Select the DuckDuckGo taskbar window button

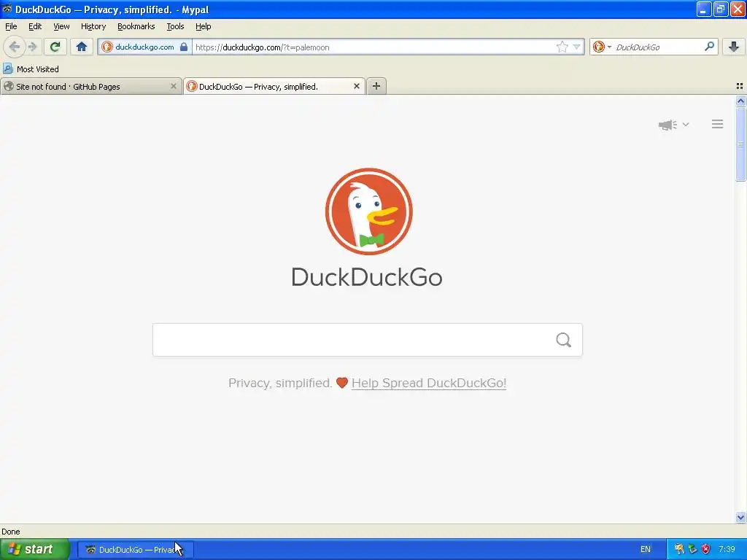(x=135, y=550)
